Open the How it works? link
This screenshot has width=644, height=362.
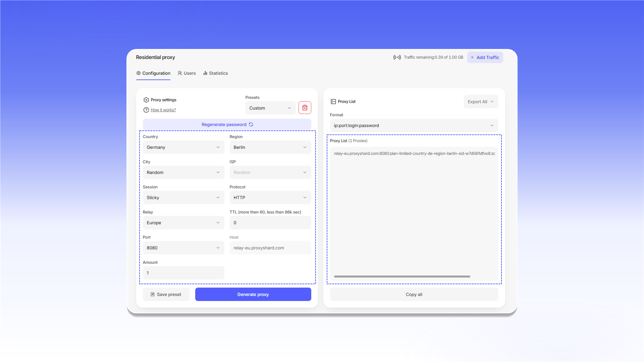pos(163,110)
